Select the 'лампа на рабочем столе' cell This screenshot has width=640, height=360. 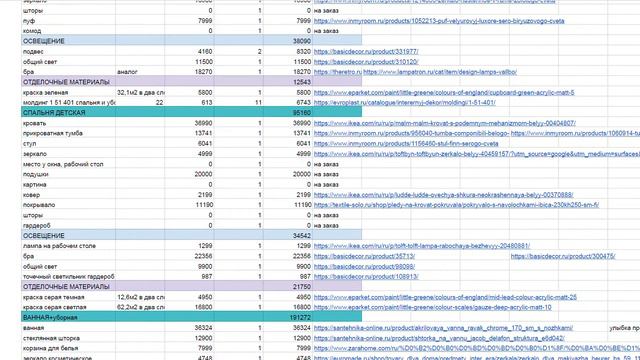point(68,246)
